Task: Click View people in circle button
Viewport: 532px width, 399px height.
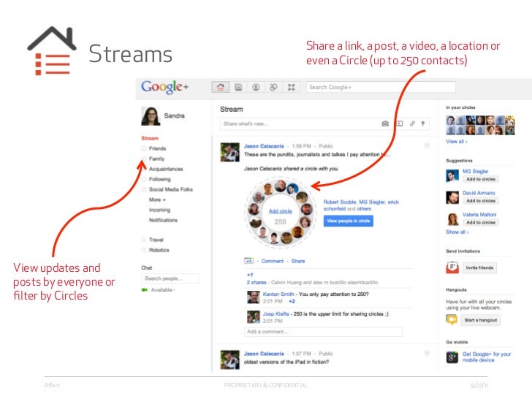Action: tap(349, 221)
